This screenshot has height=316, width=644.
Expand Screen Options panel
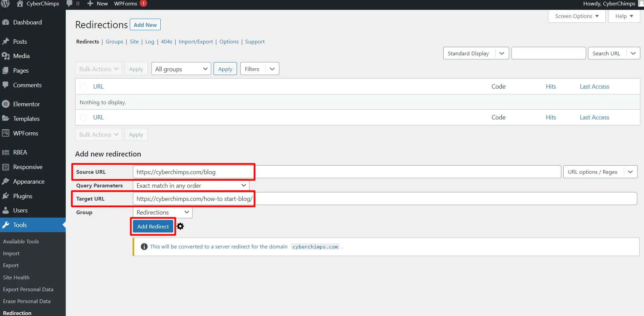click(x=577, y=16)
